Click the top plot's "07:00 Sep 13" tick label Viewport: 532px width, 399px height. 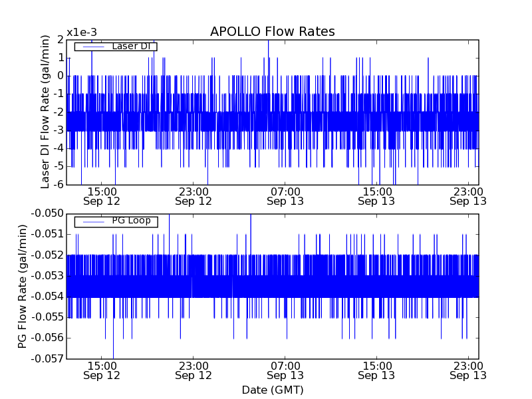click(x=285, y=196)
